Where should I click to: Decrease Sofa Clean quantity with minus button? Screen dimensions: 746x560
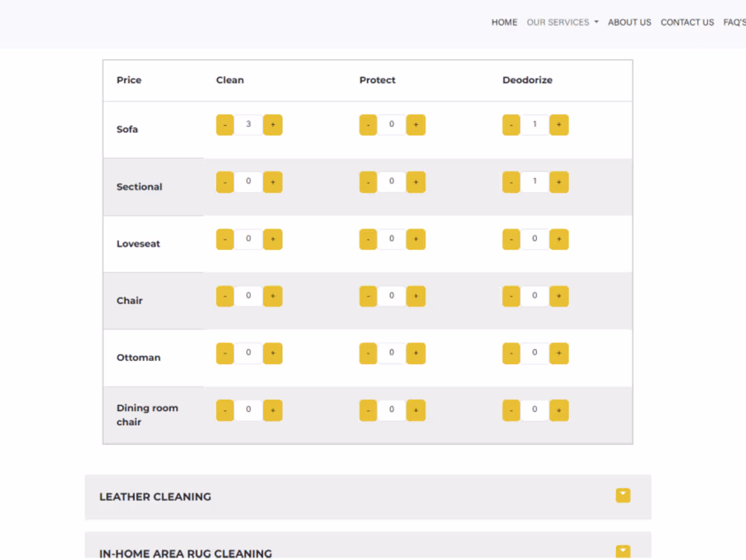[225, 125]
